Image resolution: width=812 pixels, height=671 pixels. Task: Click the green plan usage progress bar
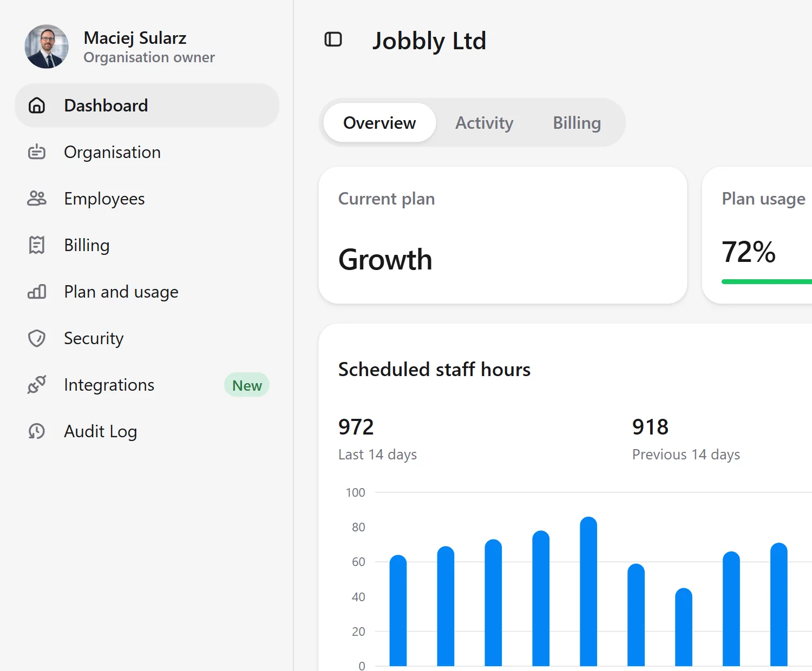click(767, 281)
